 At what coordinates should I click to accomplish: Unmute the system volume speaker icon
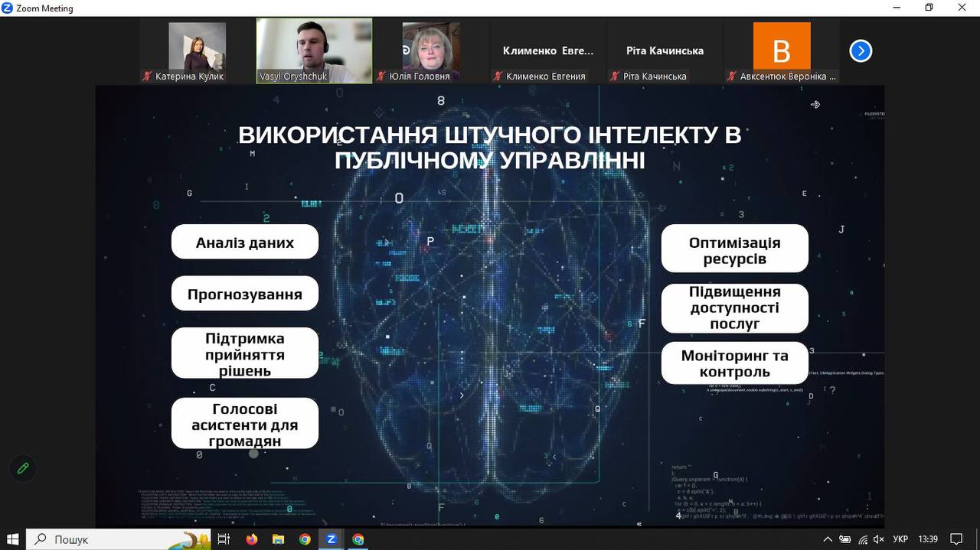click(880, 539)
